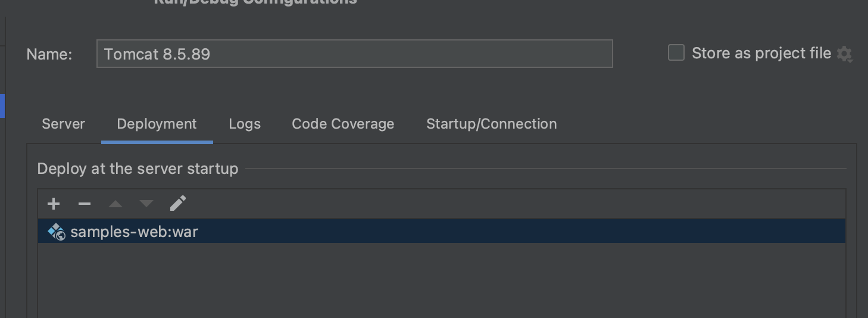
Task: Switch to the Server tab
Action: click(x=63, y=124)
